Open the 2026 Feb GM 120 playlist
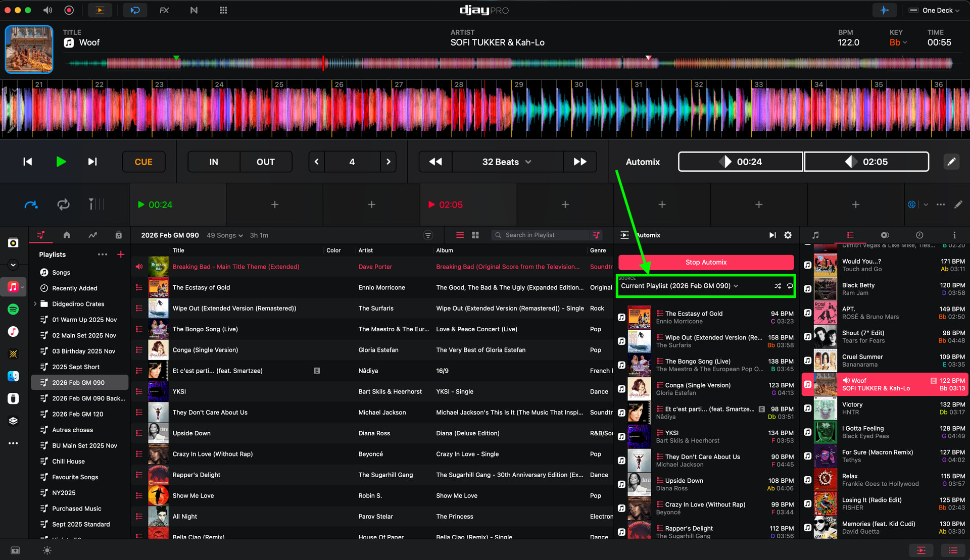The image size is (970, 560). [x=77, y=414]
